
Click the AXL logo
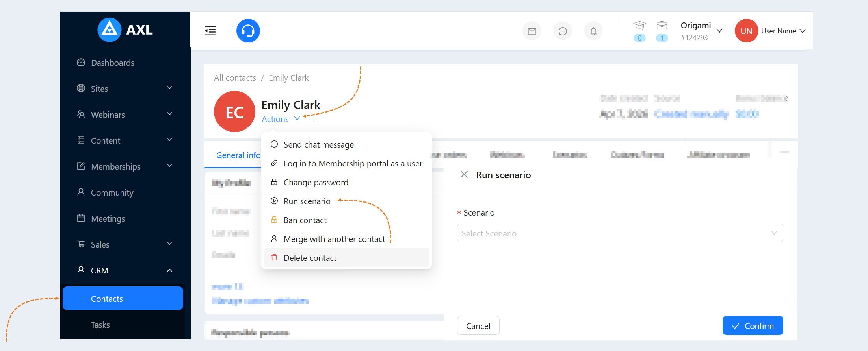[125, 30]
